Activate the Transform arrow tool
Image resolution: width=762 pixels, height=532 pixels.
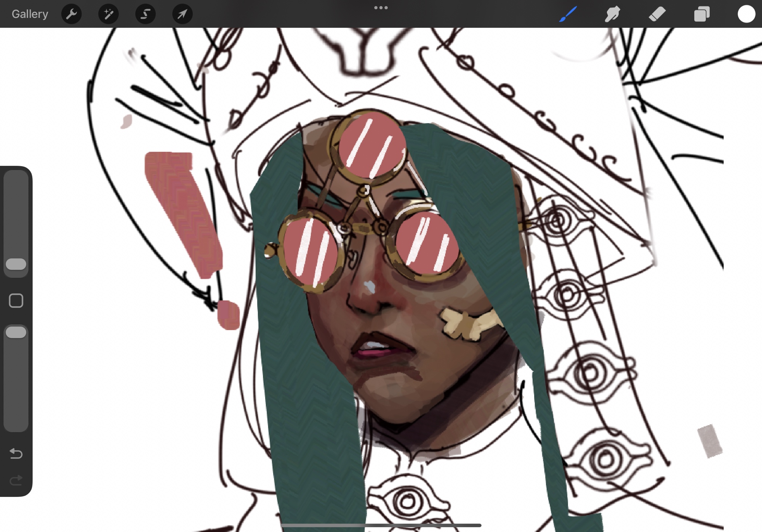[x=182, y=14]
